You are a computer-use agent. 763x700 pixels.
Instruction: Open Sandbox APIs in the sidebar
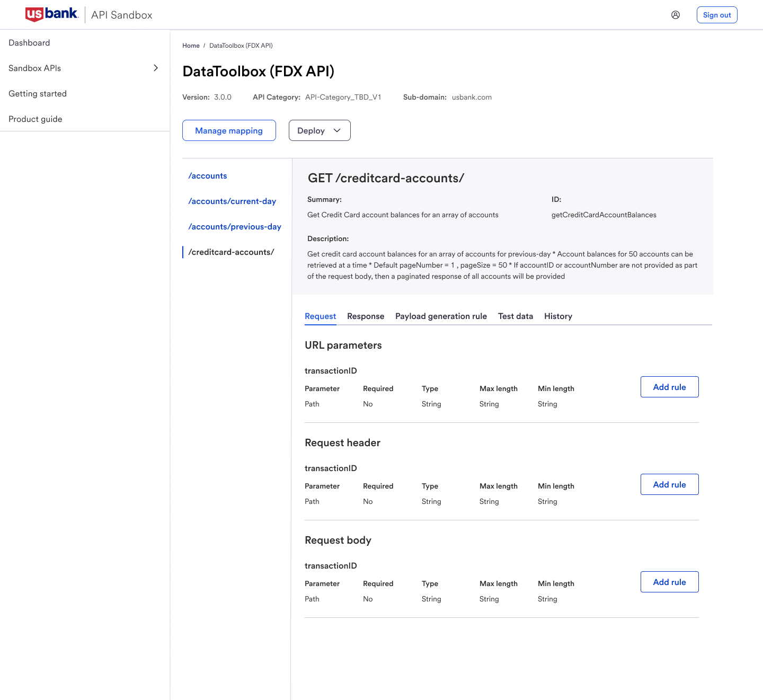[35, 68]
